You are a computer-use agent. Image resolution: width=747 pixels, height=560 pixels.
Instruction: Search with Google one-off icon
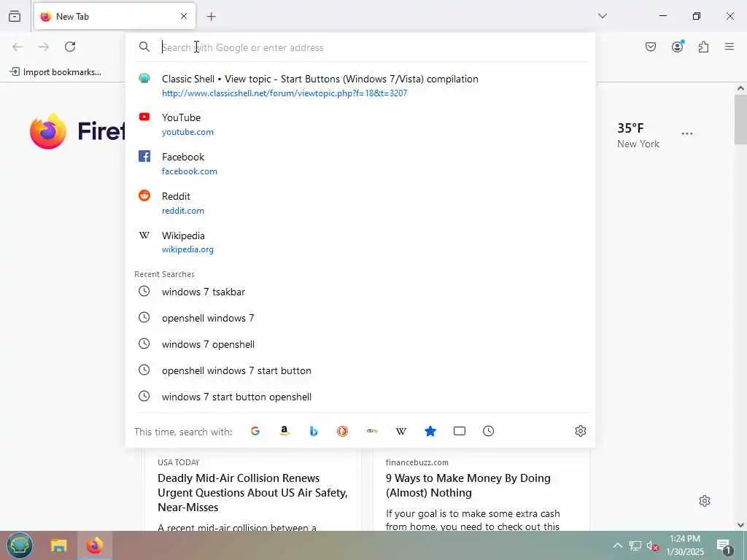255,431
